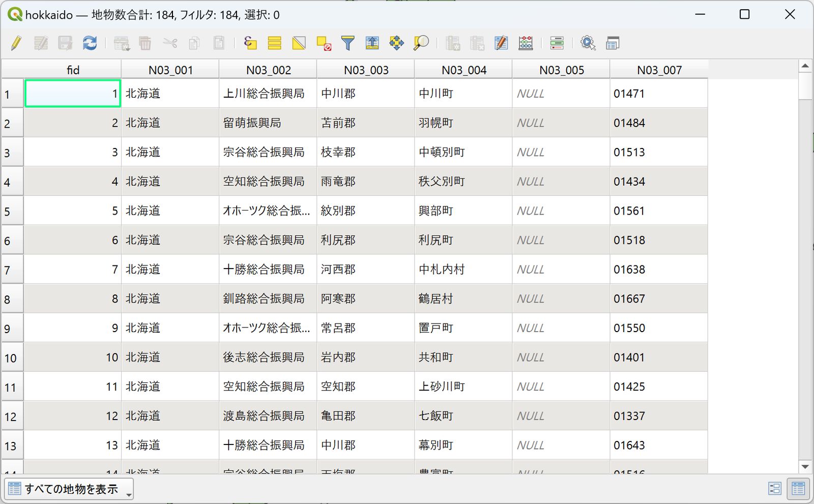Screen dimensions: 814x504
Task: Click the invert selection icon
Action: [299, 43]
